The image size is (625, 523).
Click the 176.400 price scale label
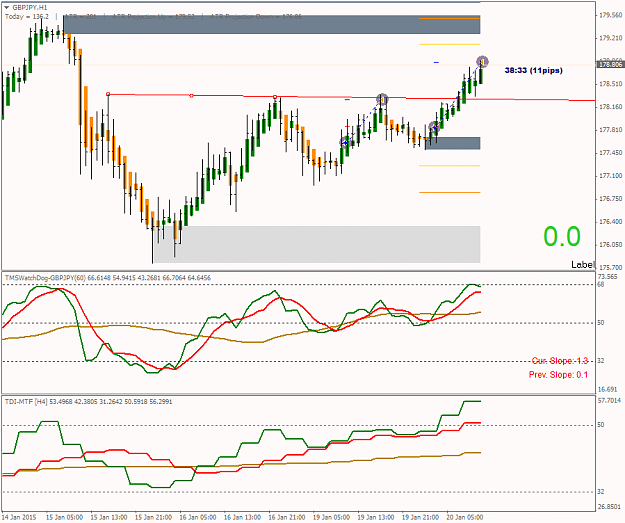(x=611, y=222)
